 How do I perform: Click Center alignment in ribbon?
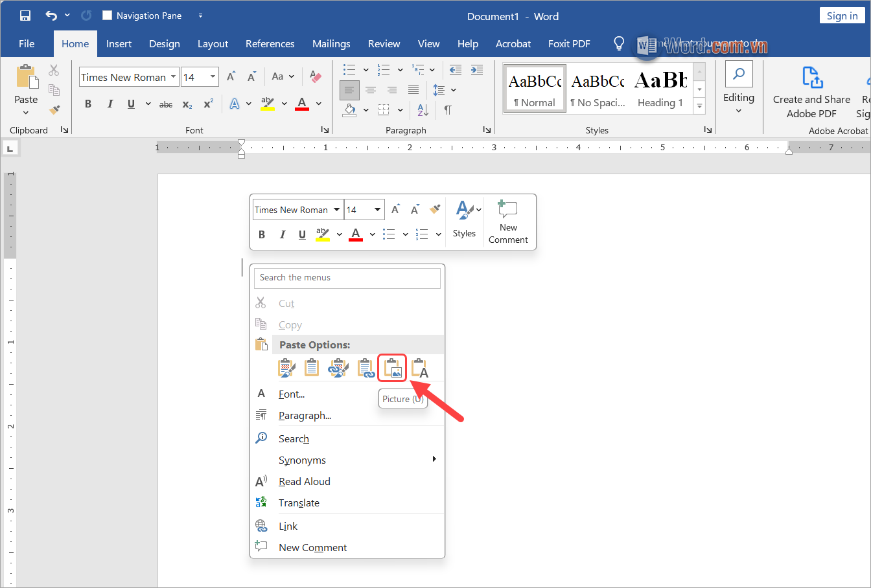[x=371, y=90]
